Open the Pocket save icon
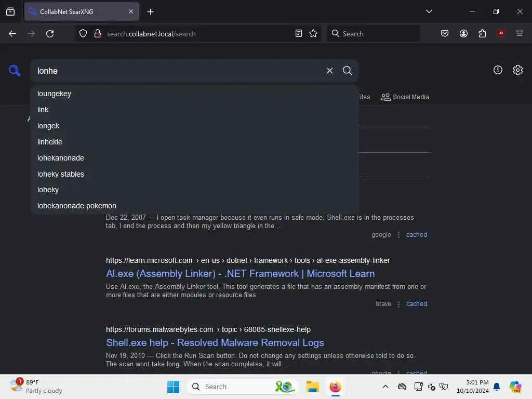Viewport: 532px width, 399px height. pyautogui.click(x=445, y=34)
